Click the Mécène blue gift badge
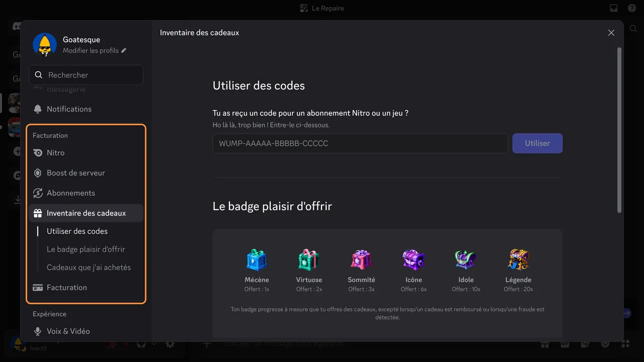The image size is (644, 362). pyautogui.click(x=257, y=260)
